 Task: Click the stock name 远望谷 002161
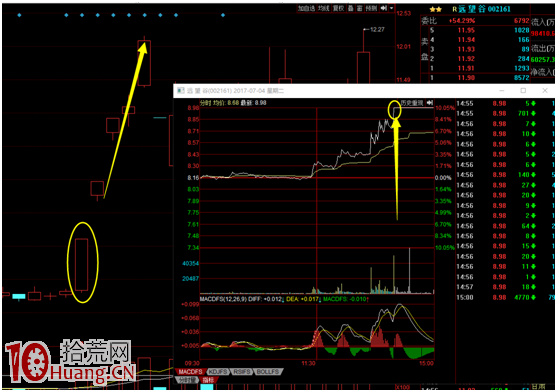(x=485, y=9)
